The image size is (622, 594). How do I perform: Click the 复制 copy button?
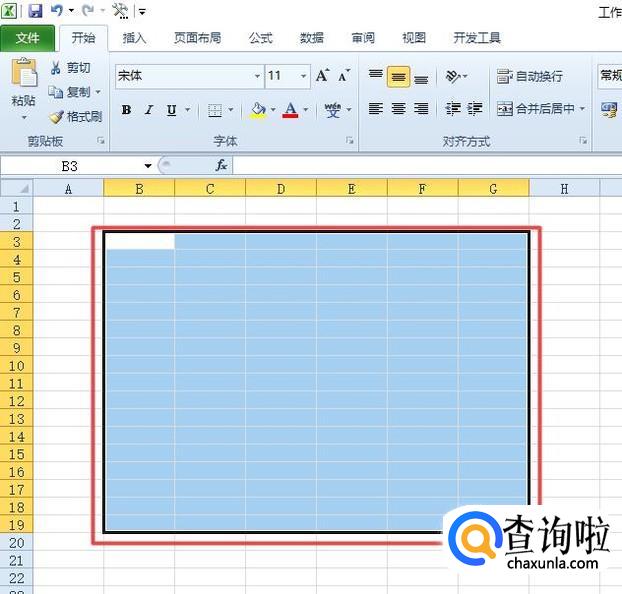click(x=69, y=92)
